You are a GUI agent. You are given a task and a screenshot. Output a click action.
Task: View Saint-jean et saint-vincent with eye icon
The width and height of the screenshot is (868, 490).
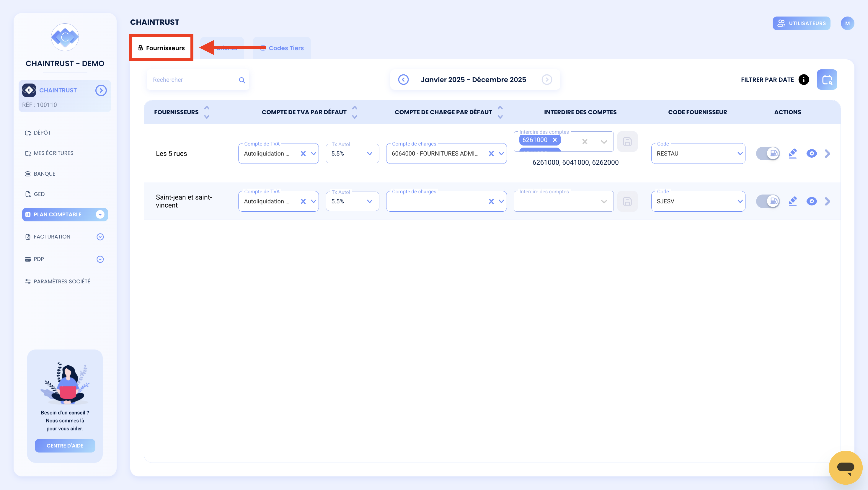point(811,201)
